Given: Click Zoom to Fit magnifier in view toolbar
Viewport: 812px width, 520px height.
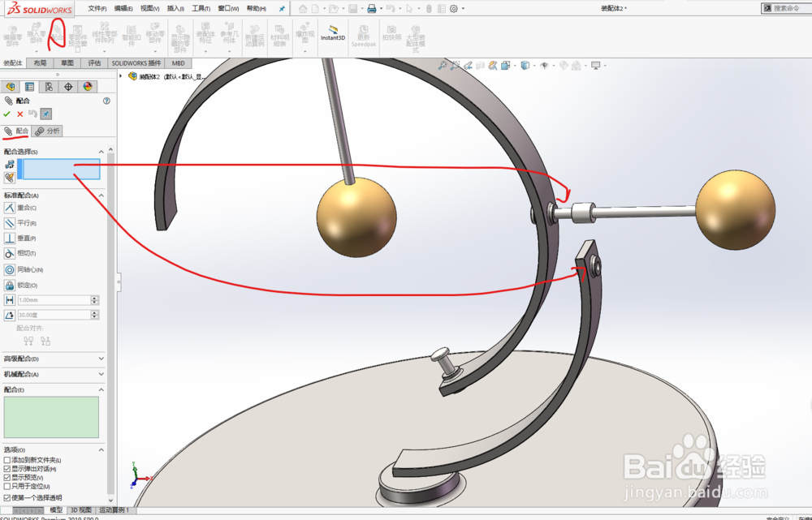Looking at the screenshot, I should coord(443,66).
